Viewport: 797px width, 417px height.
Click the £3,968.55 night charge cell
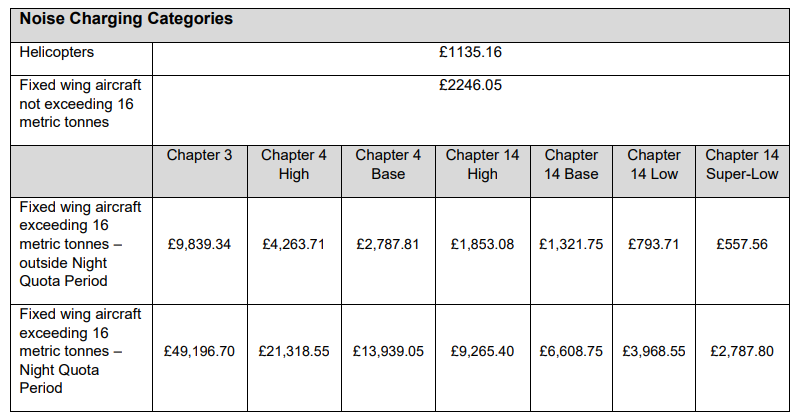654,351
